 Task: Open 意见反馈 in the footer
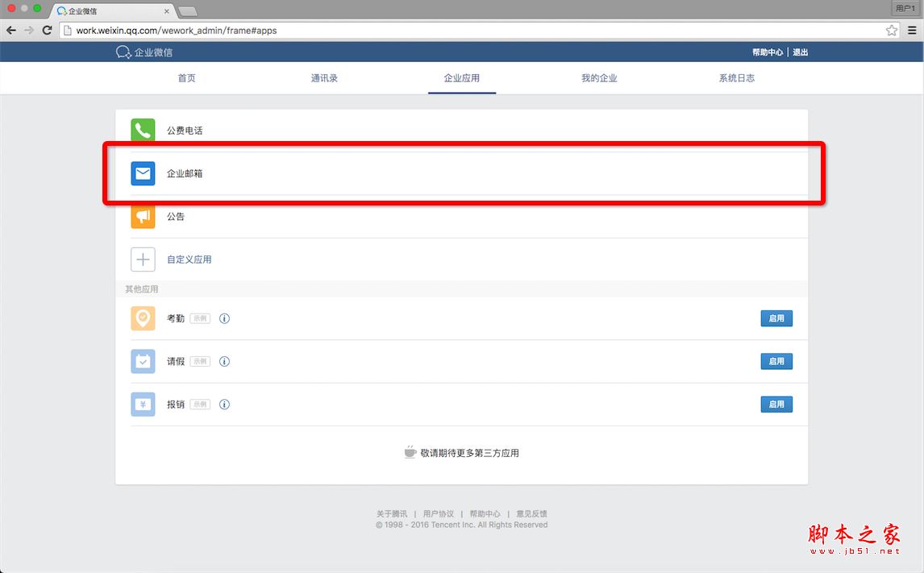532,513
